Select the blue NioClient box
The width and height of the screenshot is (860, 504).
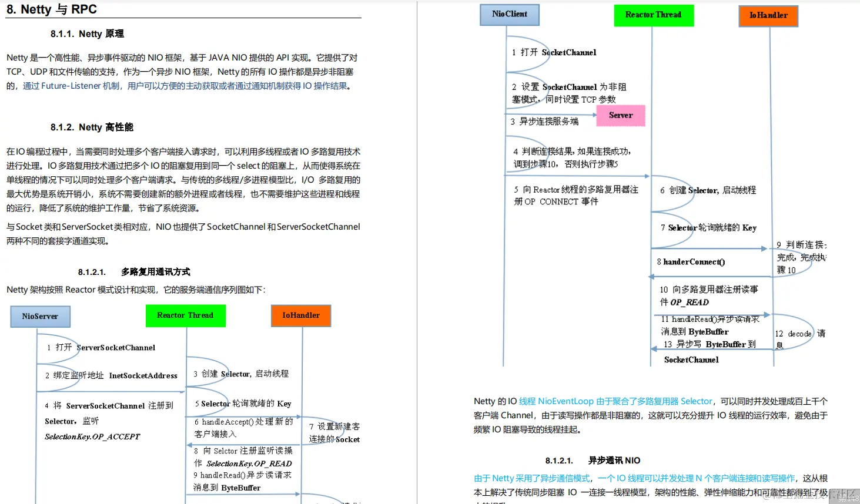pyautogui.click(x=509, y=14)
